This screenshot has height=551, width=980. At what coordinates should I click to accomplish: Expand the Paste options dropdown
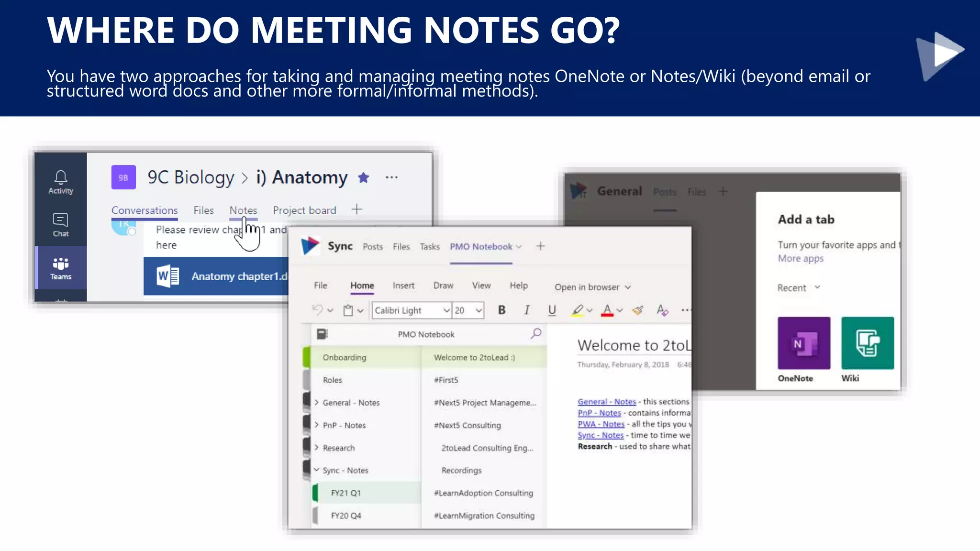pyautogui.click(x=360, y=311)
